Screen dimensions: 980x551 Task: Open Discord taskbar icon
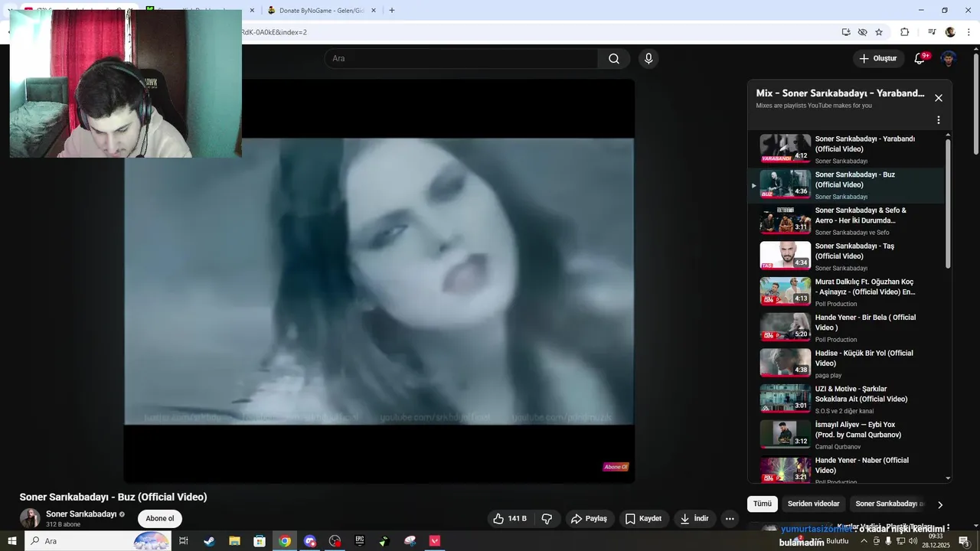pos(310,541)
